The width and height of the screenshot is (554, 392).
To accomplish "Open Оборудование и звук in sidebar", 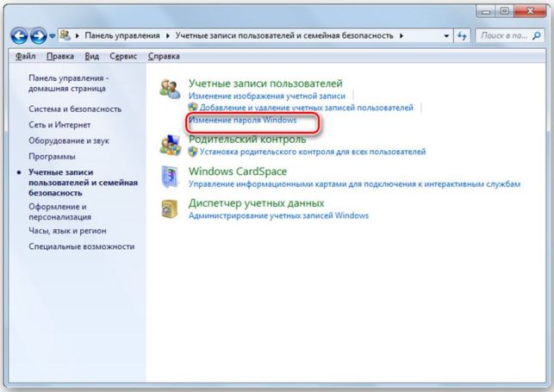I will (x=69, y=140).
